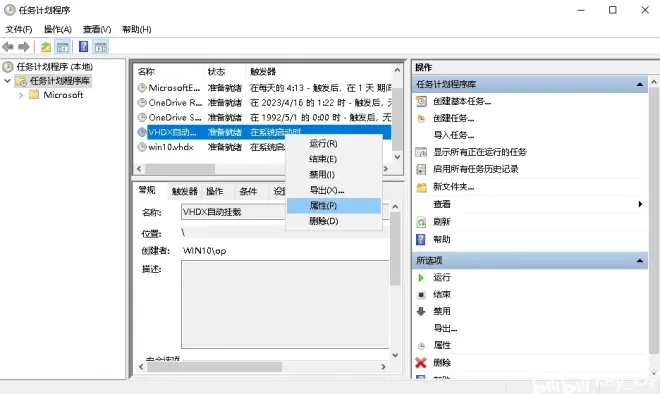Click 导出... under 所选项
Viewport: 660px width, 394px height.
point(445,328)
